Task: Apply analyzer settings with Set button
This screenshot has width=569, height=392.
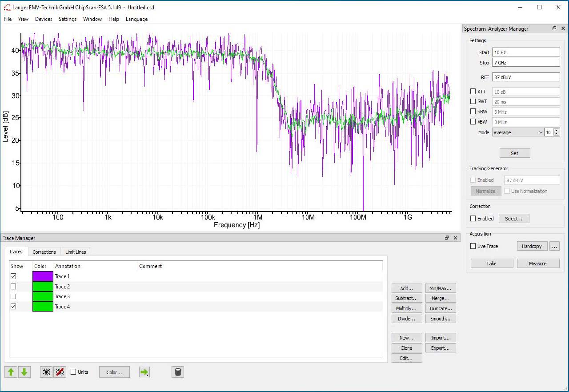Action: coord(514,153)
